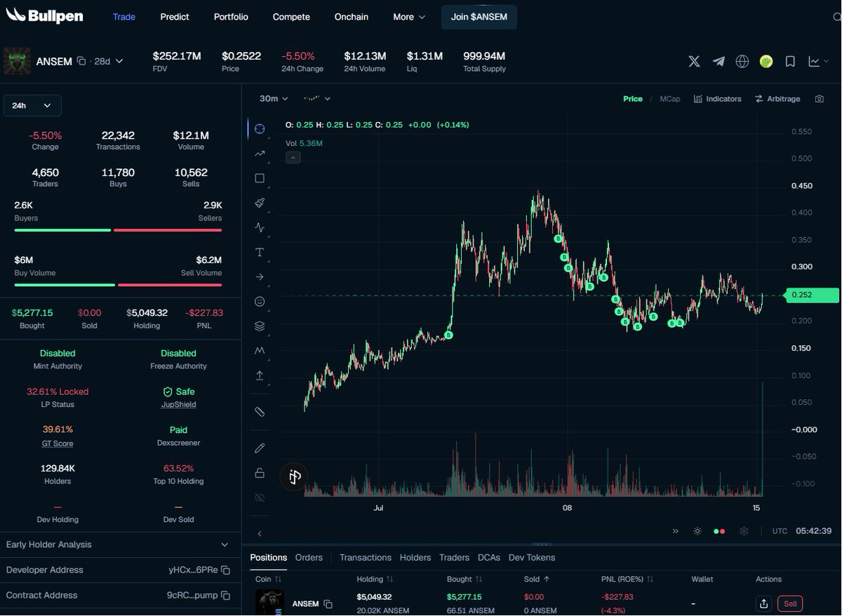The width and height of the screenshot is (842, 616).
Task: Toggle chart brightness theme icon
Action: [x=697, y=531]
